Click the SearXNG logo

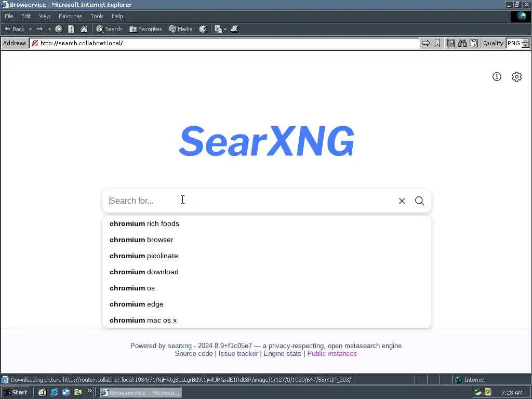pyautogui.click(x=267, y=141)
